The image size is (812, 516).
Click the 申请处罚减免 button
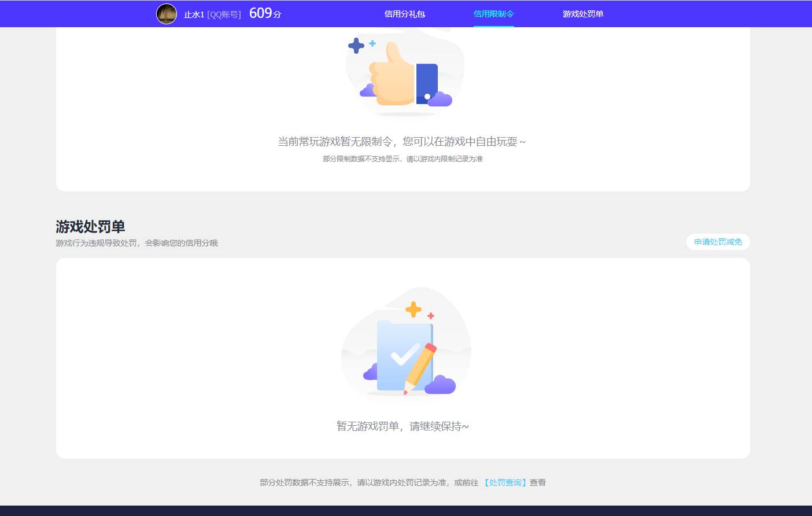point(718,242)
